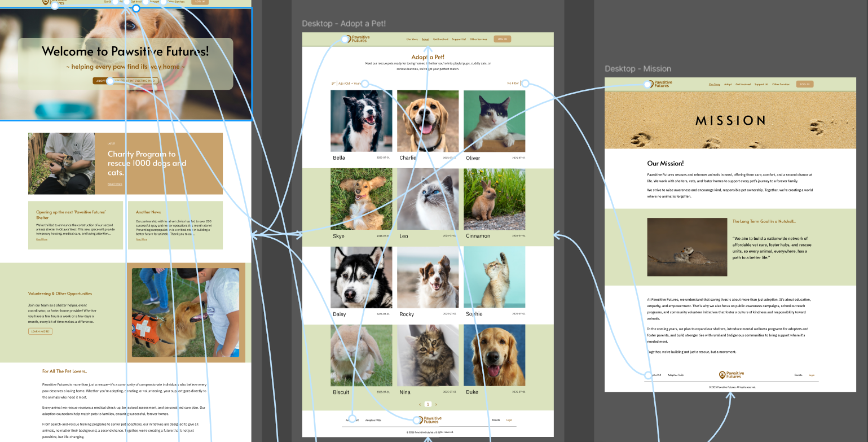Open Adoption FAQs from the footer
This screenshot has height=442, width=868.
click(373, 420)
